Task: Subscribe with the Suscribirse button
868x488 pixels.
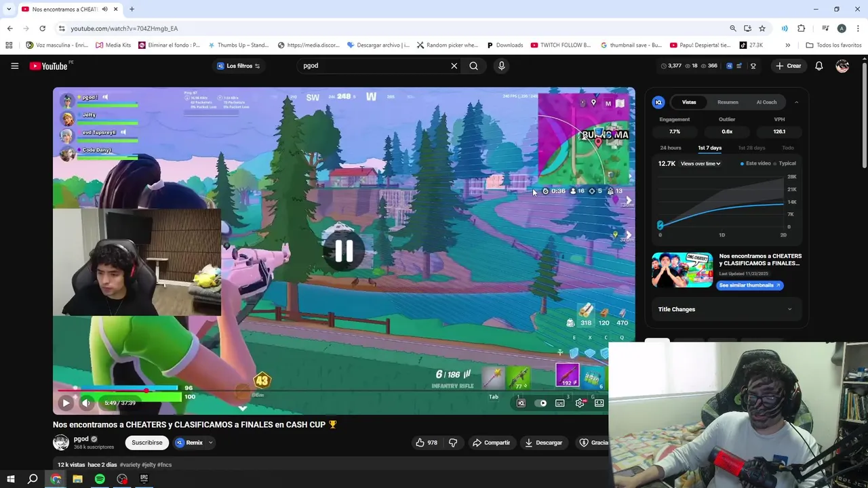Action: [146, 443]
